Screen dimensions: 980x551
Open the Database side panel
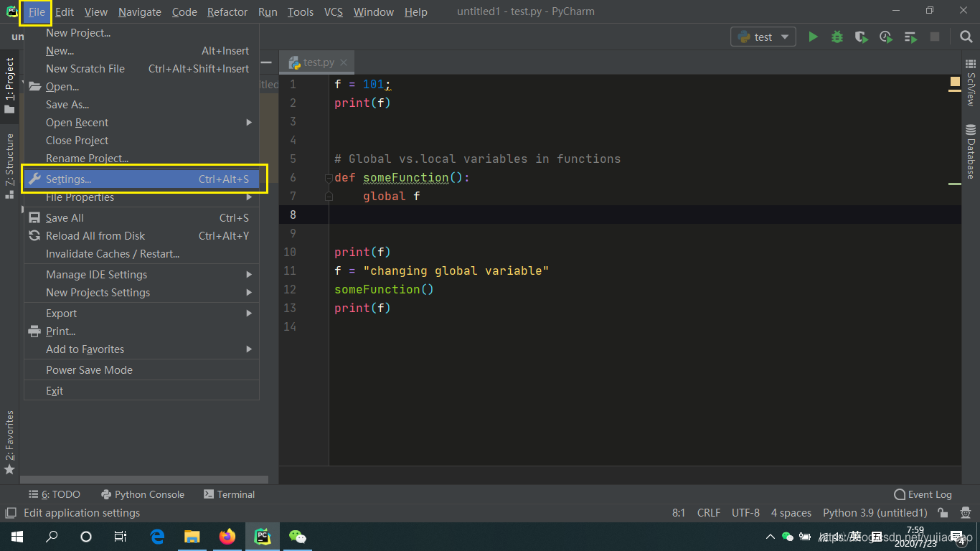click(x=971, y=151)
